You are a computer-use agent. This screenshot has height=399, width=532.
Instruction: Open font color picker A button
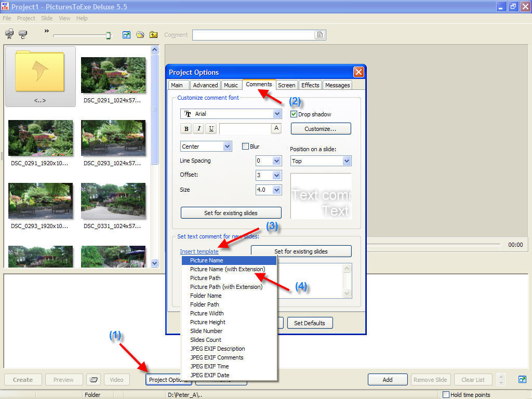pos(276,128)
